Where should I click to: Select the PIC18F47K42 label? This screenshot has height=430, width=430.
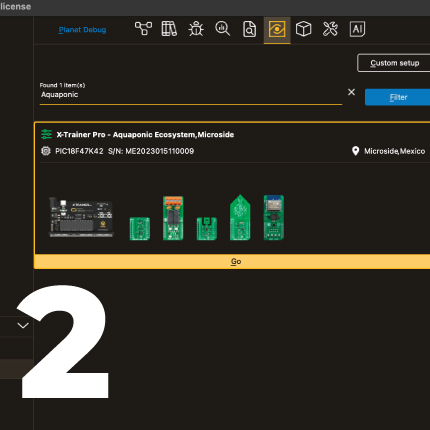79,151
